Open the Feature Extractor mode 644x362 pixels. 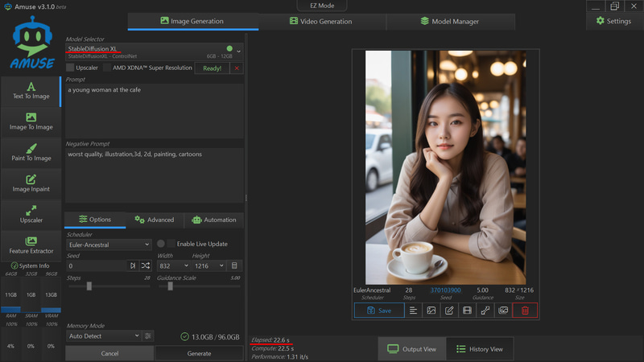coord(31,245)
